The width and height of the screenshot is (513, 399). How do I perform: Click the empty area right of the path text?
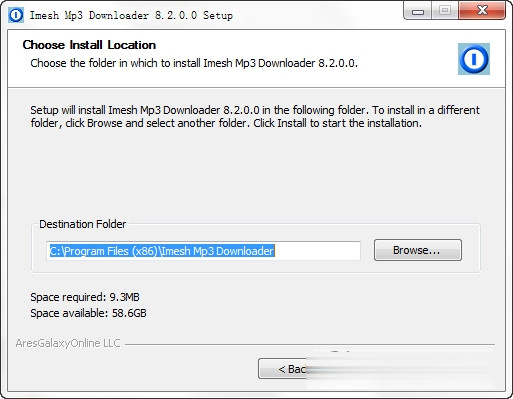[x=317, y=251]
